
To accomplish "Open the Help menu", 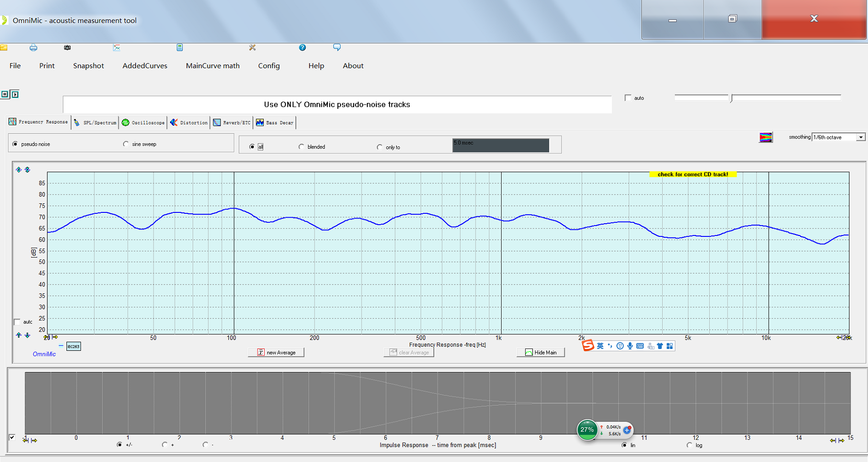I will 316,66.
